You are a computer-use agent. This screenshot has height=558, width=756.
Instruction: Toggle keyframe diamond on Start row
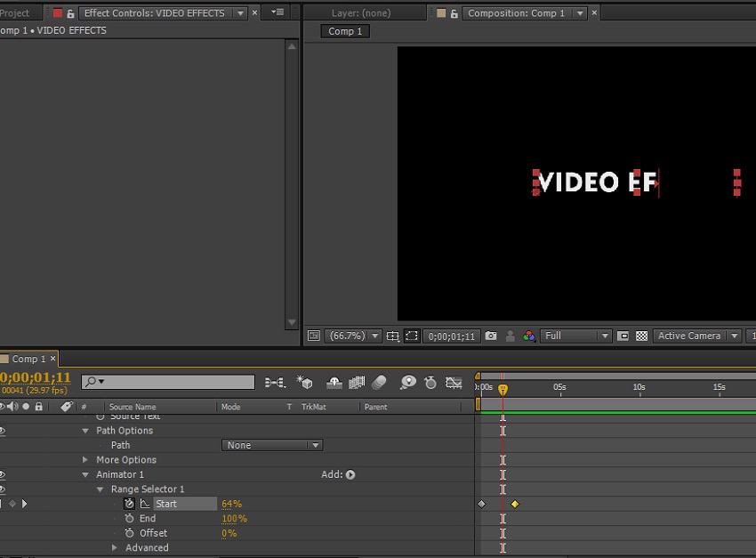12,504
